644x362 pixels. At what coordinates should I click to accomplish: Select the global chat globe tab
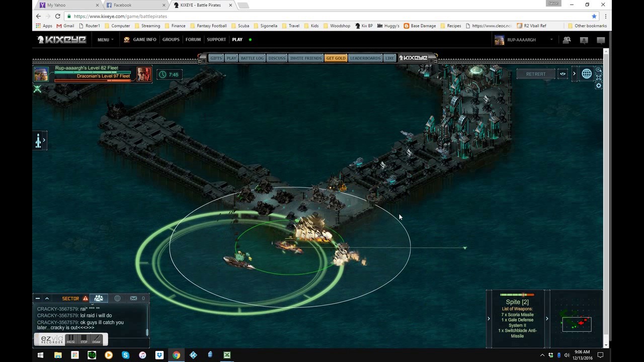117,298
